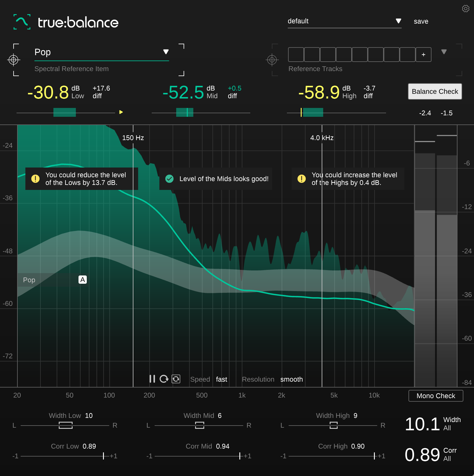474x476 pixels.
Task: Click the -1.5 level meter value
Action: tap(447, 113)
